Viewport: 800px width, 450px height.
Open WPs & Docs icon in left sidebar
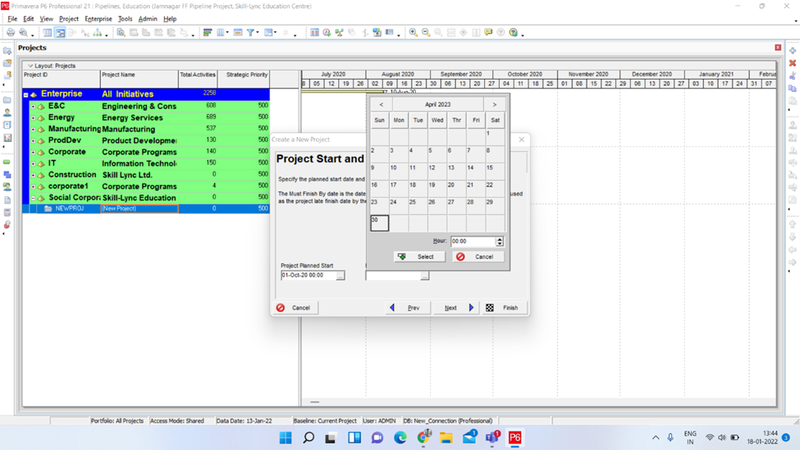[x=7, y=200]
